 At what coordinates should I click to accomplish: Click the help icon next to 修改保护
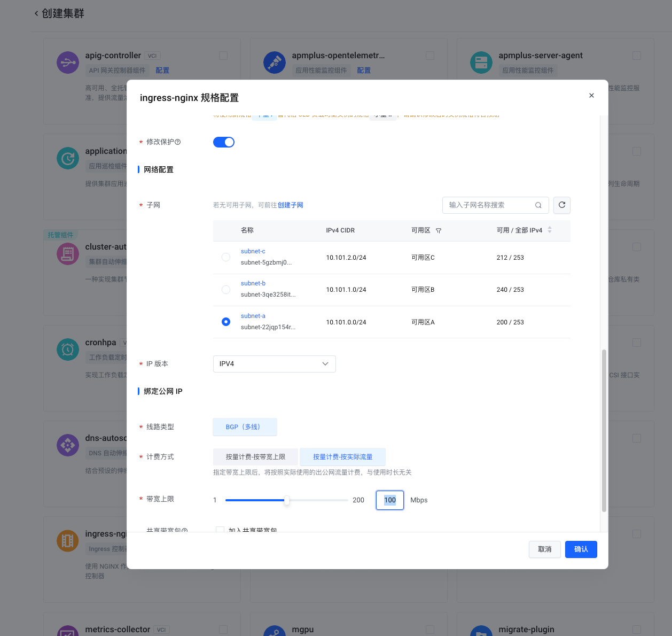click(x=178, y=142)
